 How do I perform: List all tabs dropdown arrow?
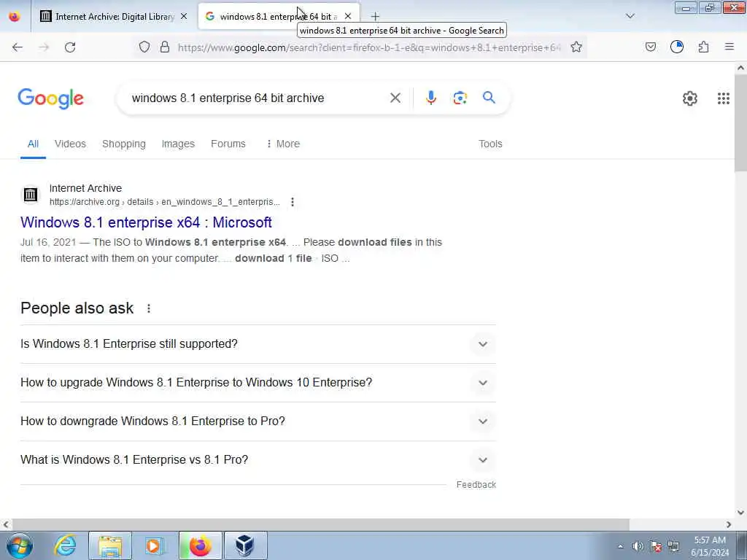630,16
